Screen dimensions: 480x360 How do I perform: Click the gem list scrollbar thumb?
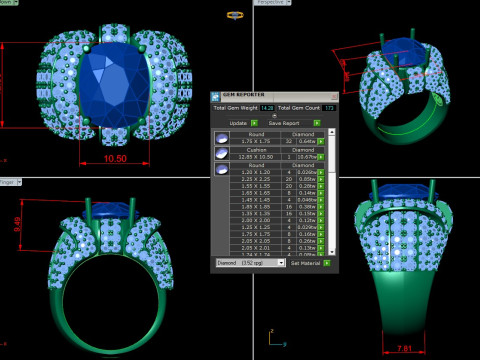[x=332, y=154]
